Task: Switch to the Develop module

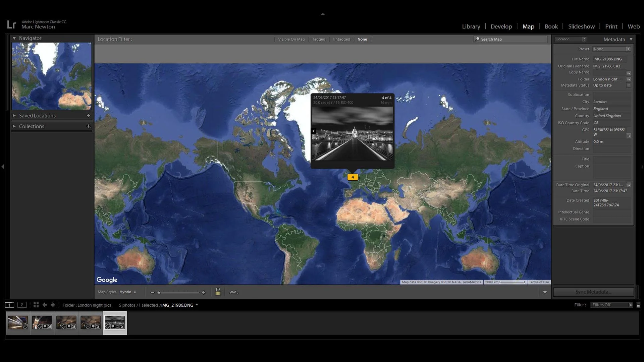Action: coord(501,26)
